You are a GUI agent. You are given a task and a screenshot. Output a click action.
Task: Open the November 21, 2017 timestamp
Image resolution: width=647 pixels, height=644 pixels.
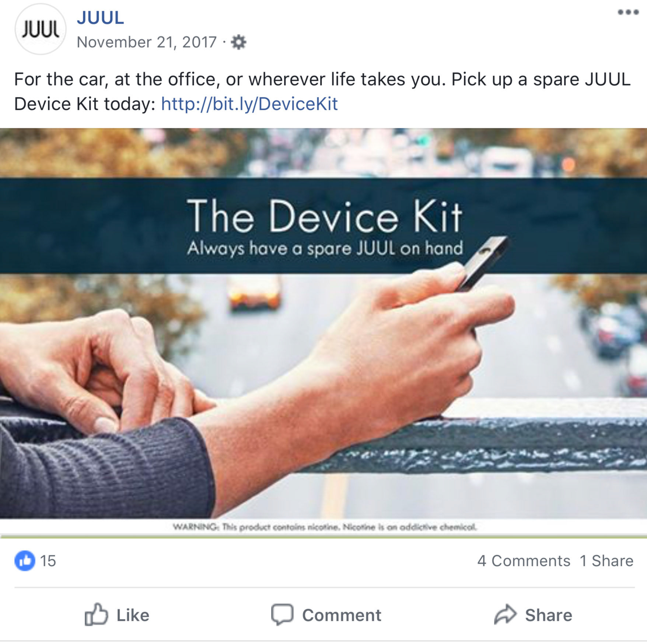click(147, 42)
